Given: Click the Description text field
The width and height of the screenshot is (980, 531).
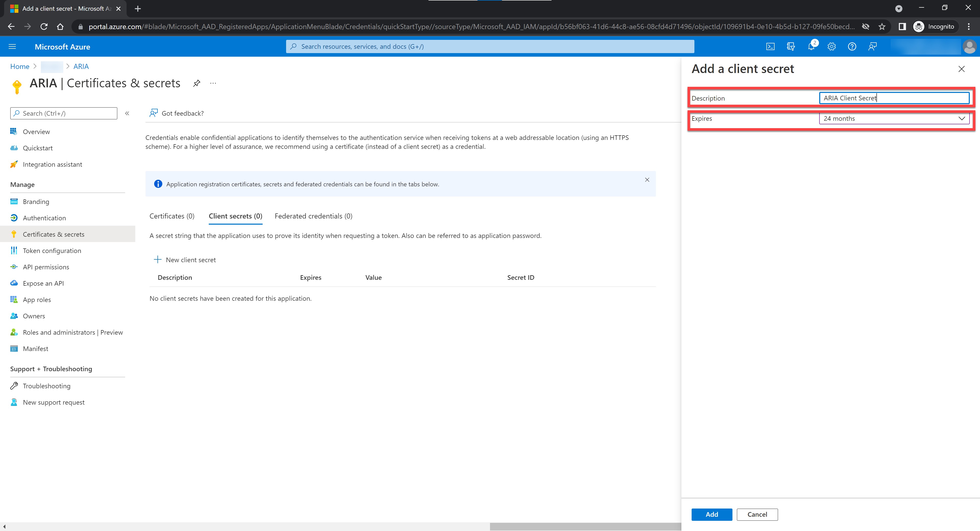Looking at the screenshot, I should 894,98.
